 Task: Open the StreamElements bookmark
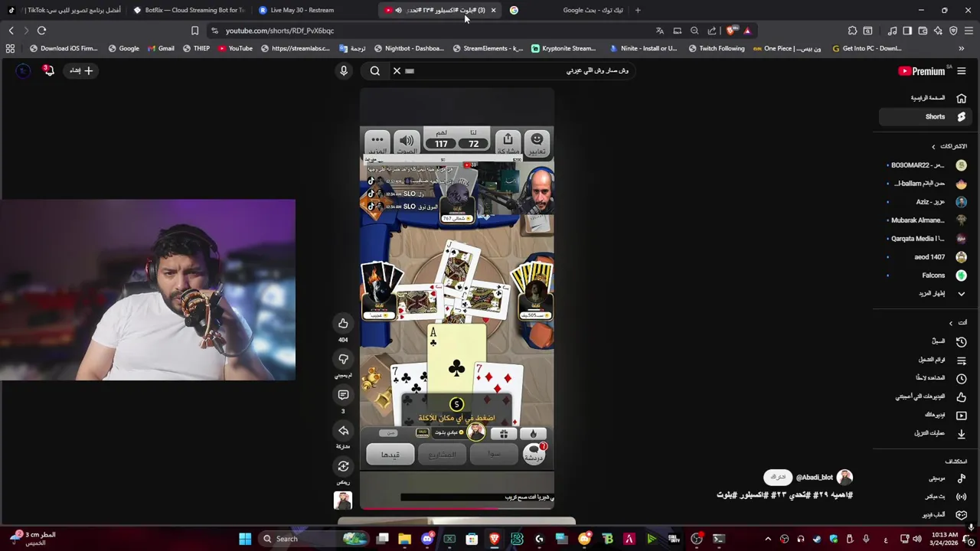(x=487, y=48)
